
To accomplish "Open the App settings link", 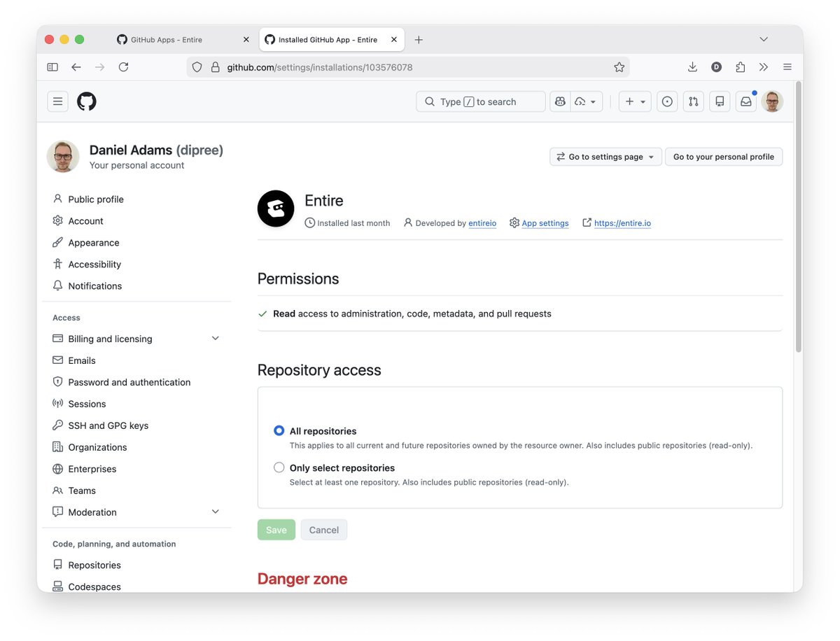I will point(545,223).
